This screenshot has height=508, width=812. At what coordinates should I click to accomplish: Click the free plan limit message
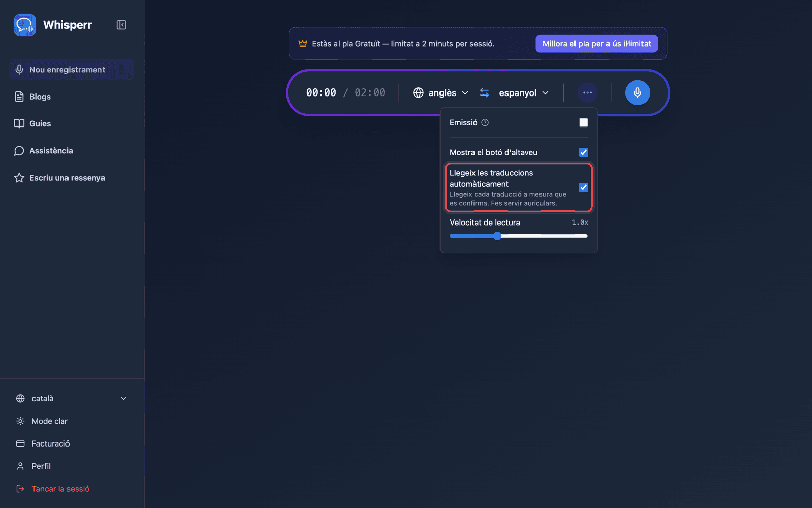tap(403, 44)
